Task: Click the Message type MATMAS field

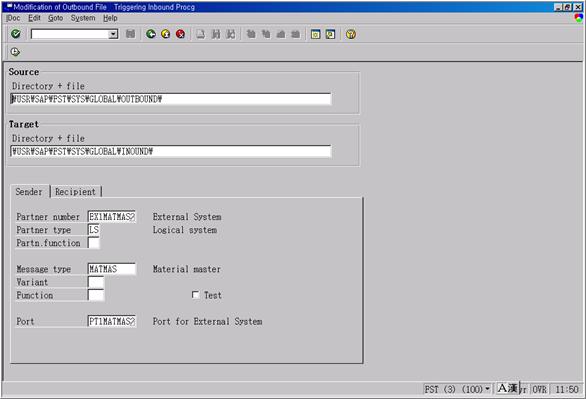Action: click(111, 269)
